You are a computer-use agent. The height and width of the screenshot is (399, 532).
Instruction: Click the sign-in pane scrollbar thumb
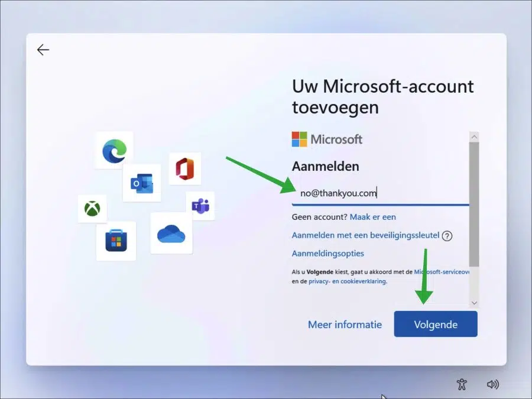[x=474, y=205]
